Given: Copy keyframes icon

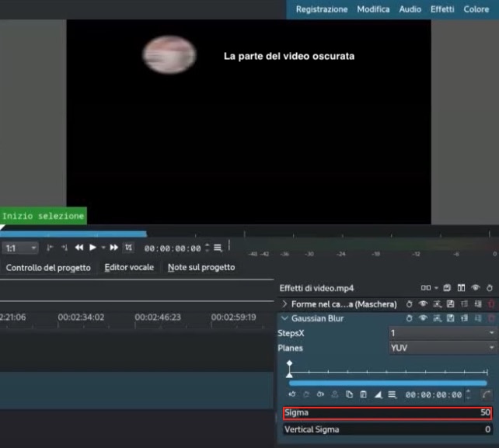Looking at the screenshot, I should pyautogui.click(x=349, y=394).
